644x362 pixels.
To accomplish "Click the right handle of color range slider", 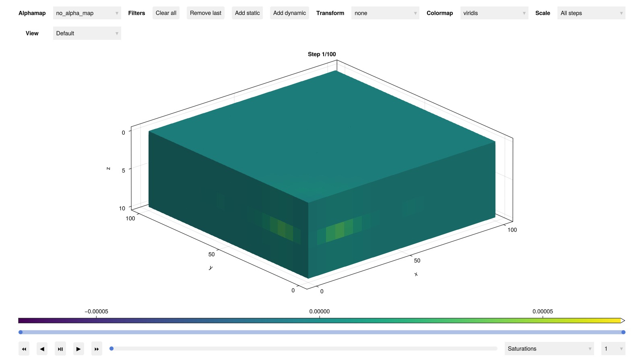I will 623,332.
